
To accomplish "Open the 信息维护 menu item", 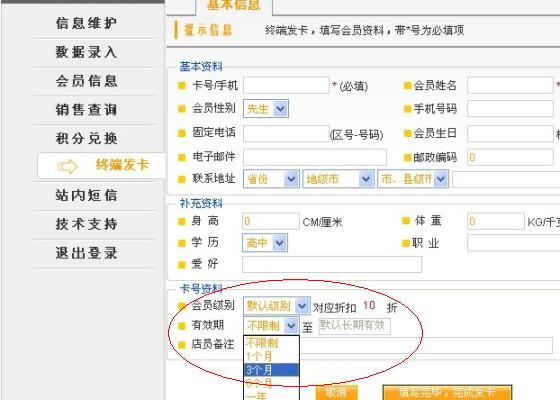I will [x=86, y=23].
